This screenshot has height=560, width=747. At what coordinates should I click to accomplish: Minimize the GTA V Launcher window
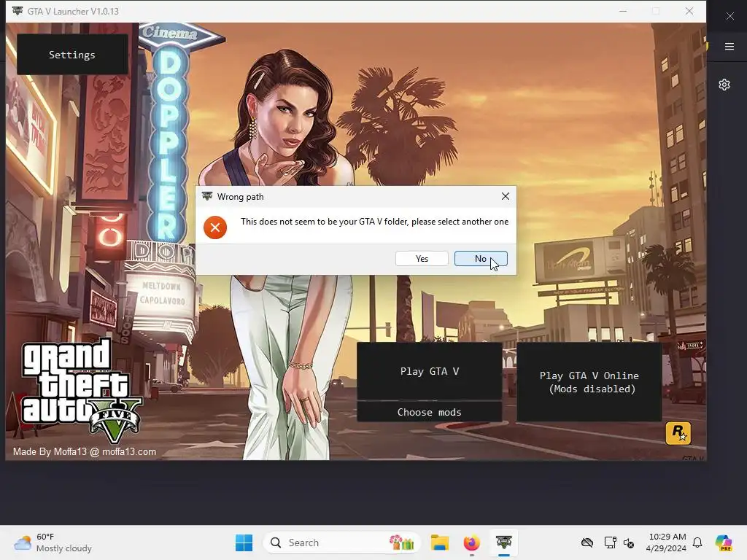623,11
